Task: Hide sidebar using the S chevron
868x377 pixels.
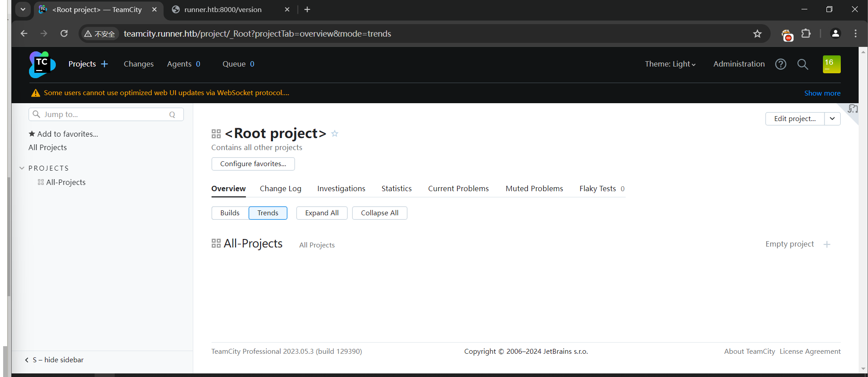Action: coord(27,360)
